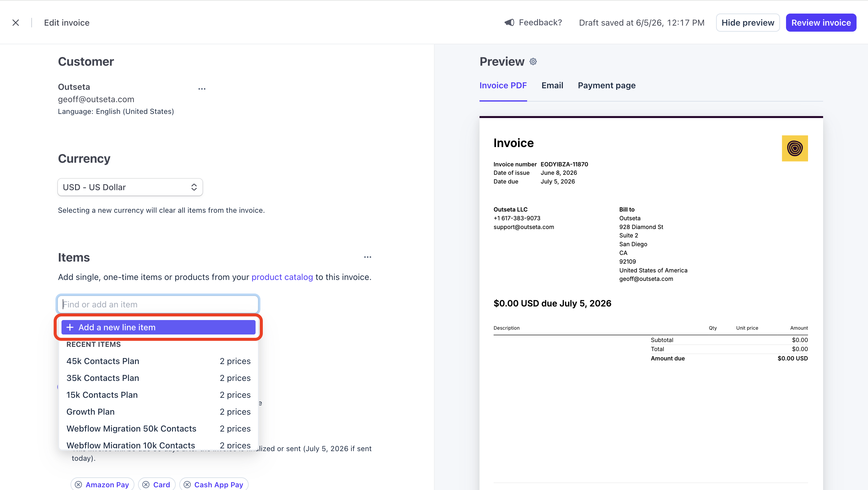This screenshot has height=490, width=868.
Task: Remove Card payment method
Action: click(146, 484)
